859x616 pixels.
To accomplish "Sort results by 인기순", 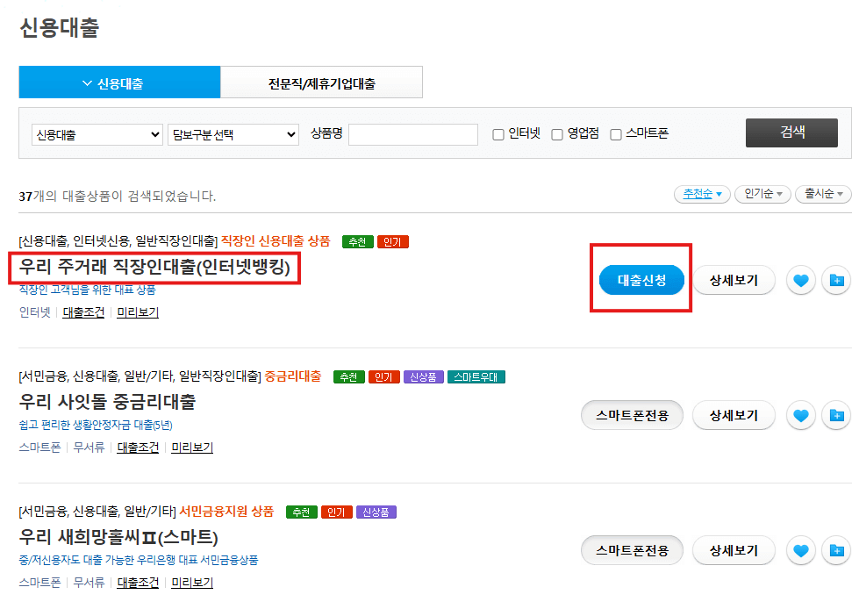I will tap(762, 194).
